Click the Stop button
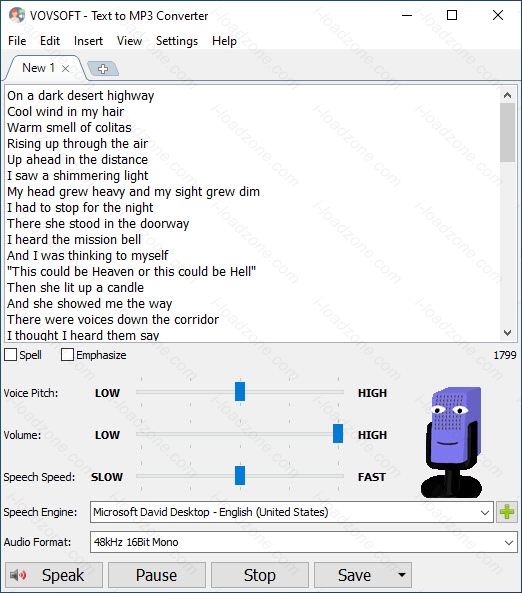522x593 pixels. 259,575
